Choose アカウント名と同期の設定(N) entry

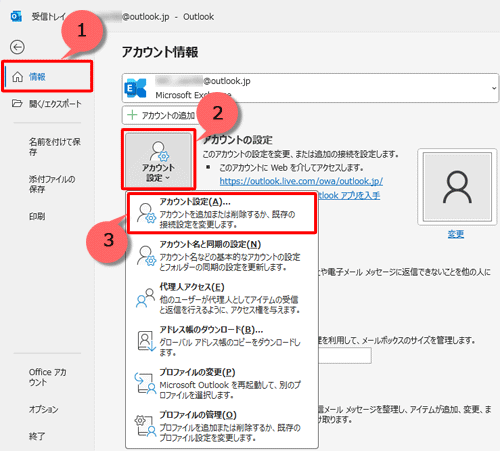pos(222,256)
